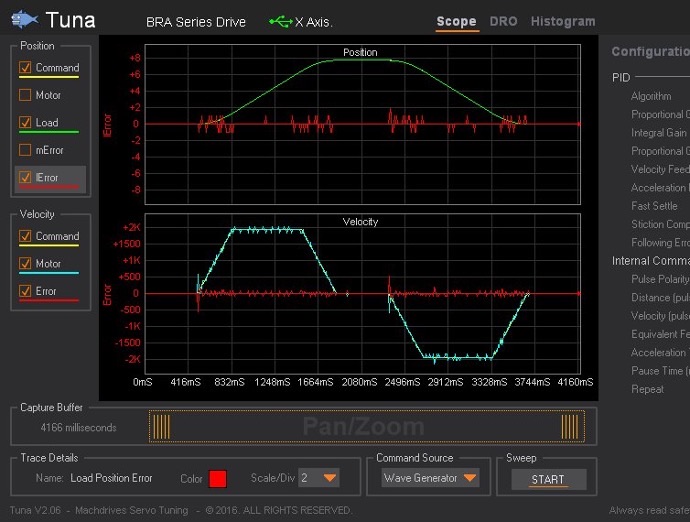This screenshot has height=522, width=690.
Task: Uncheck Position Command trace checkbox
Action: 25,67
